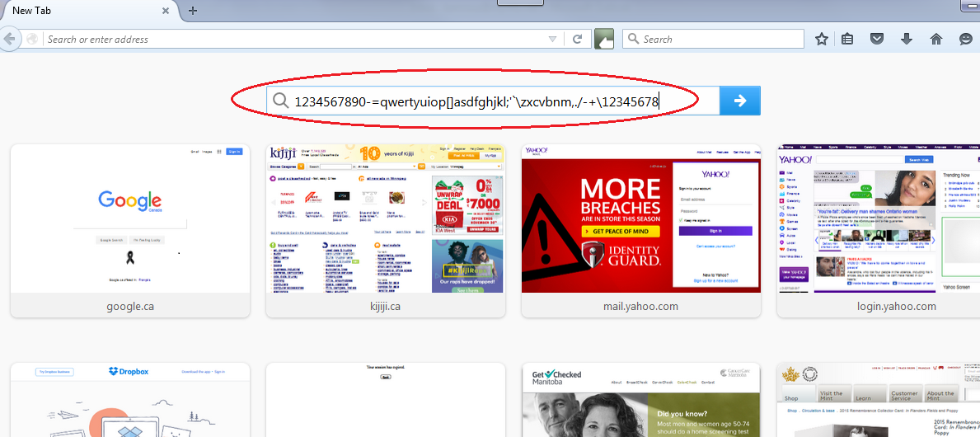The height and width of the screenshot is (437, 980).
Task: Click the magnifier icon in page search box
Action: [280, 101]
